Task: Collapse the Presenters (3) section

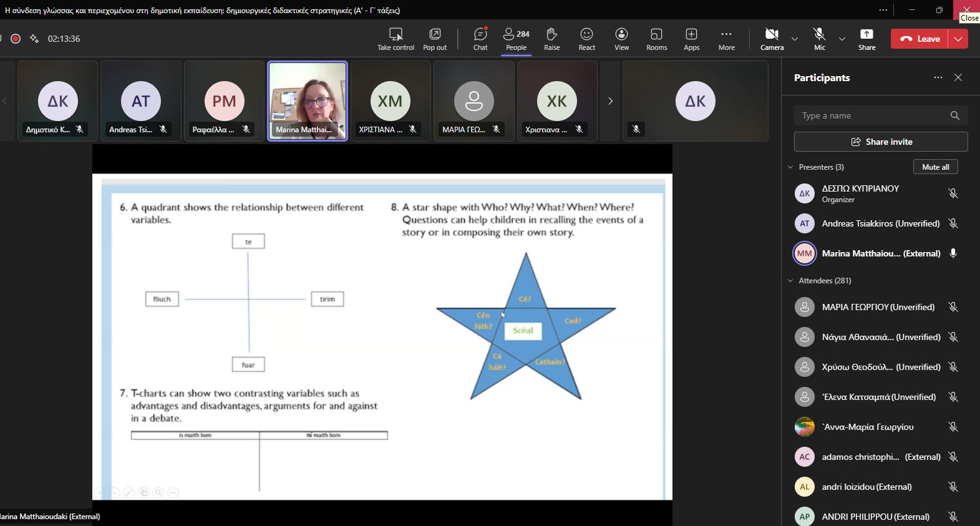Action: tap(790, 167)
